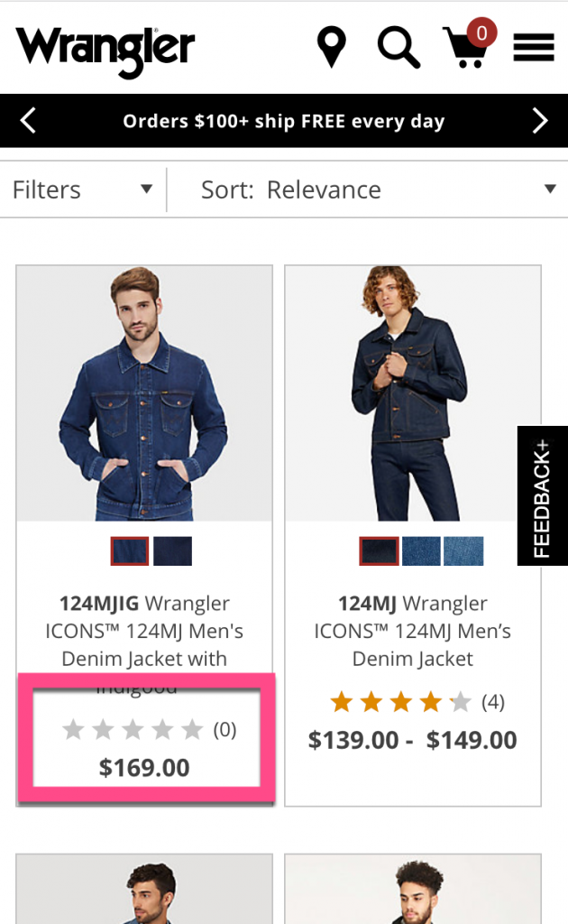Select the medium blue swatch on the 124MJ jacket
This screenshot has height=924, width=568.
point(419,550)
